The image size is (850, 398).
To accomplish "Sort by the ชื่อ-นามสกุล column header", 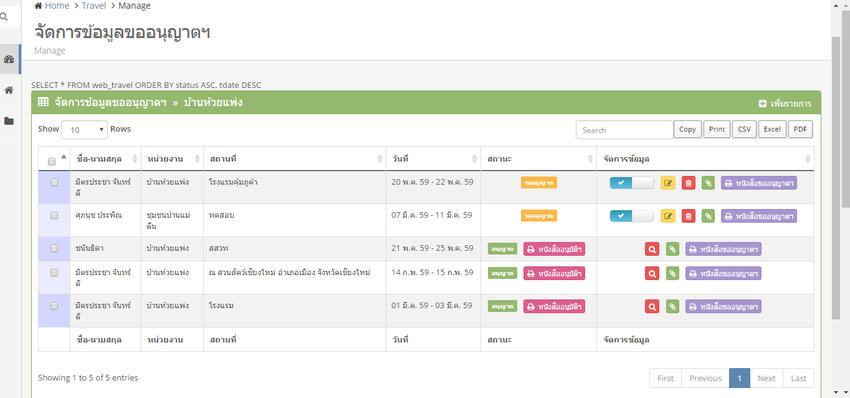I will click(106, 159).
